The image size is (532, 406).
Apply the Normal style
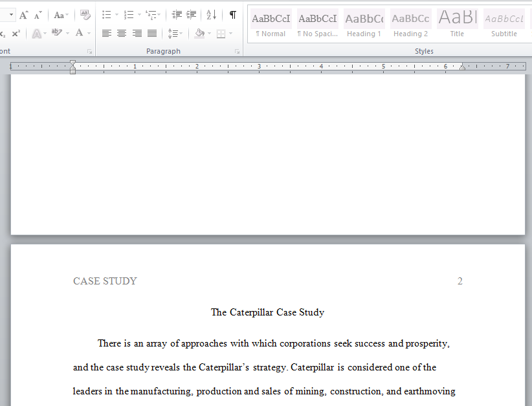pyautogui.click(x=271, y=24)
